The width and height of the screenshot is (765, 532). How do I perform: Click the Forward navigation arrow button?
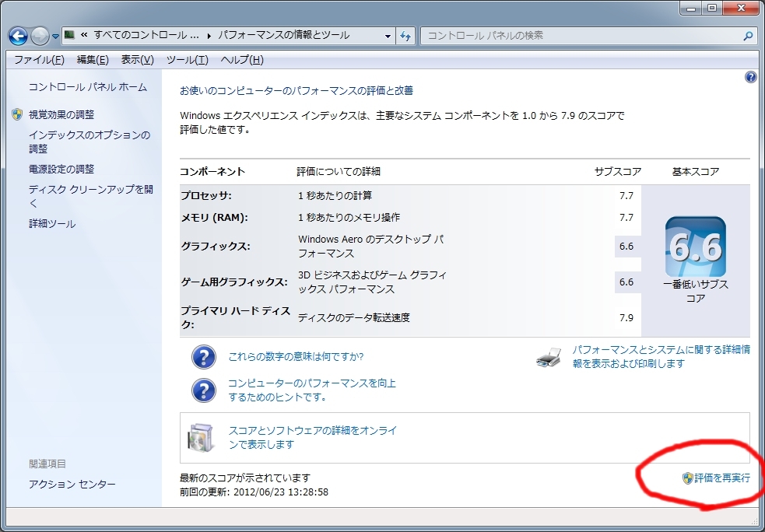point(40,36)
